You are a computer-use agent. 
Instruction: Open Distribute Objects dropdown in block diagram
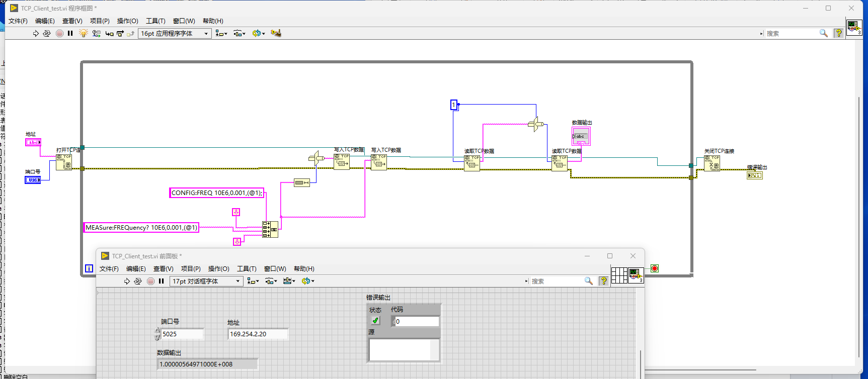coord(240,33)
